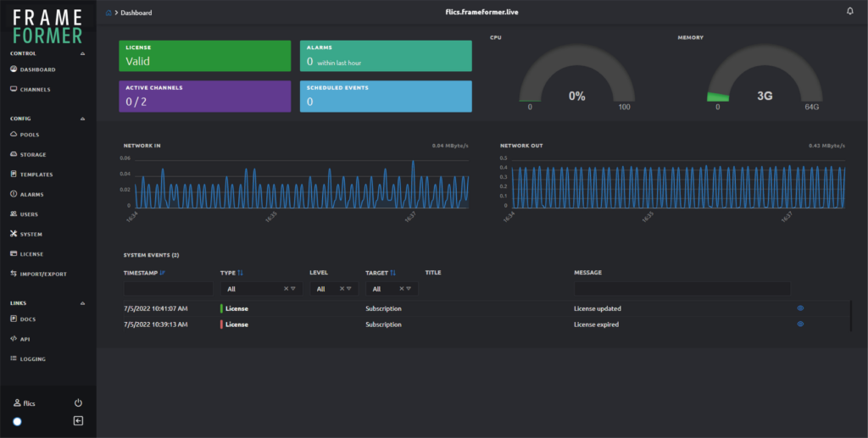
Task: Click the purple Active Channels tile
Action: coord(205,97)
